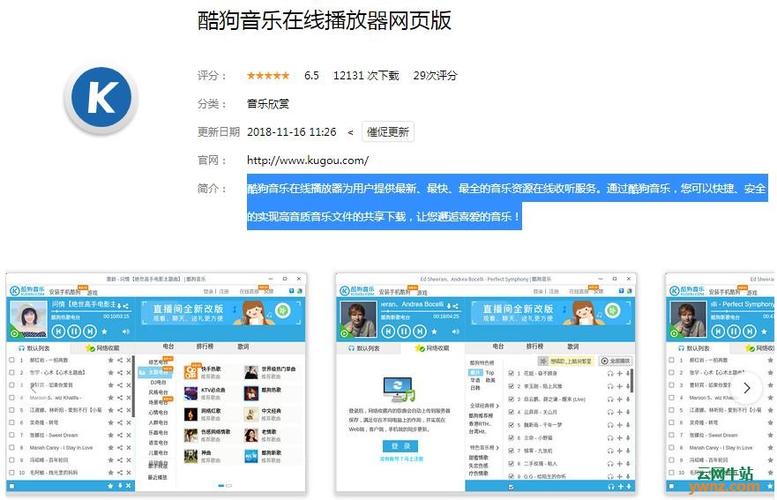777x500 pixels.
Task: Open the 中文经典 station thumbnail
Action: pyautogui.click(x=251, y=414)
